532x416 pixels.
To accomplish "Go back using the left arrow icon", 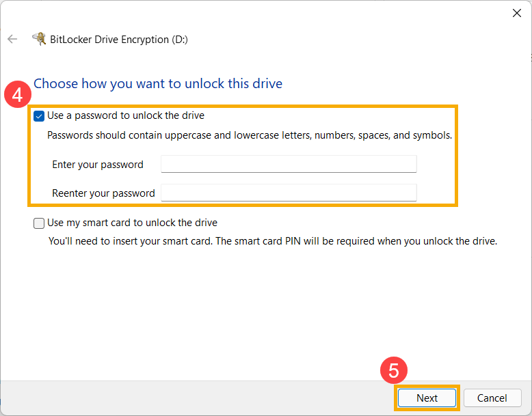I will pos(12,39).
